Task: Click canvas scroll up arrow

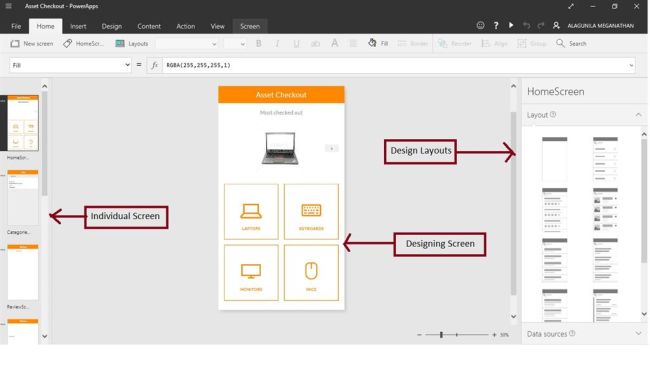Action: (514, 86)
